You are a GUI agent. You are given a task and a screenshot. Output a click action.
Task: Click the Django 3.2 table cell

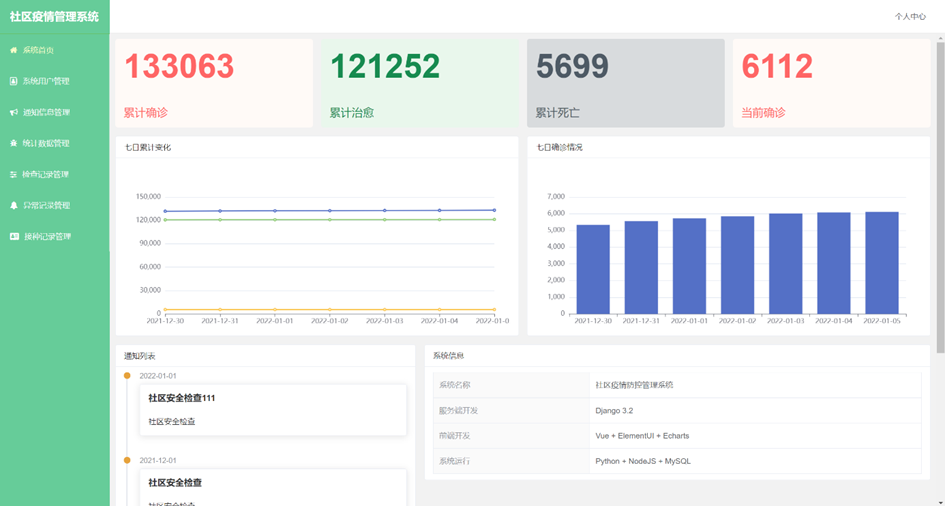pos(755,410)
